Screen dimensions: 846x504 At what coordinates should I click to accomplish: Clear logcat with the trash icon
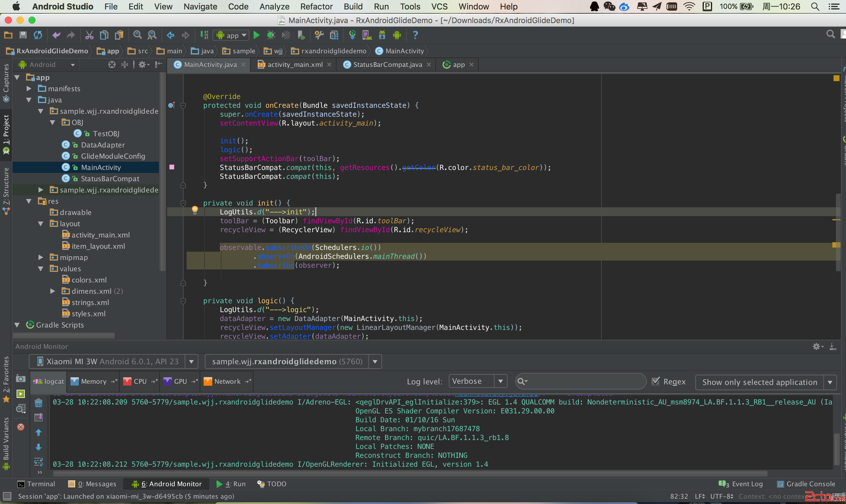pos(39,403)
